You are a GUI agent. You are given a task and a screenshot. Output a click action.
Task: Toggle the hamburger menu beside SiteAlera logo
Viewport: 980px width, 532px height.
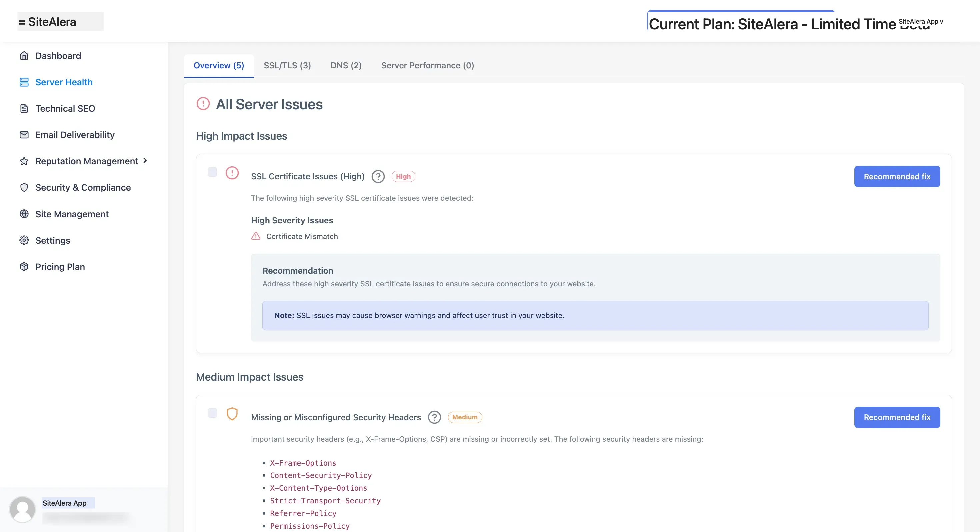click(22, 22)
